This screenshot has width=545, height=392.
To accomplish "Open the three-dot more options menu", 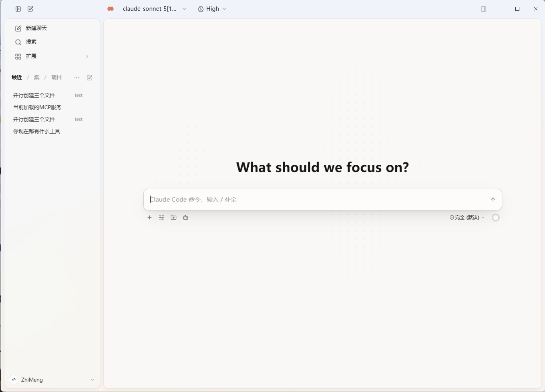I will pos(76,78).
